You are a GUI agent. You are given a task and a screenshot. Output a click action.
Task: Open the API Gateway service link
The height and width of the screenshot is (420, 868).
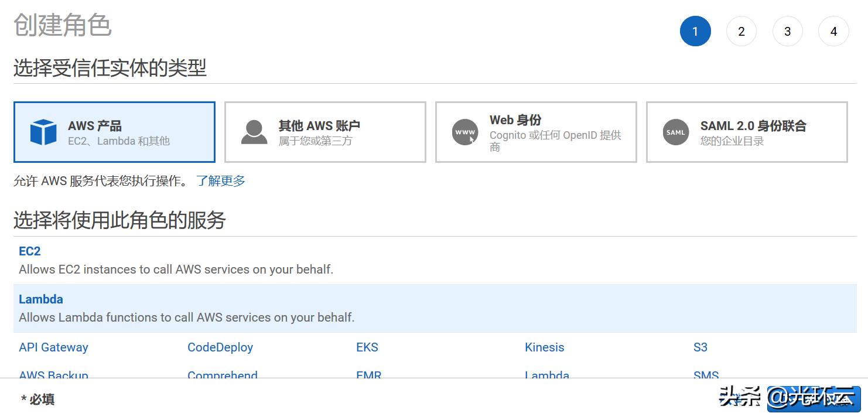coord(53,347)
